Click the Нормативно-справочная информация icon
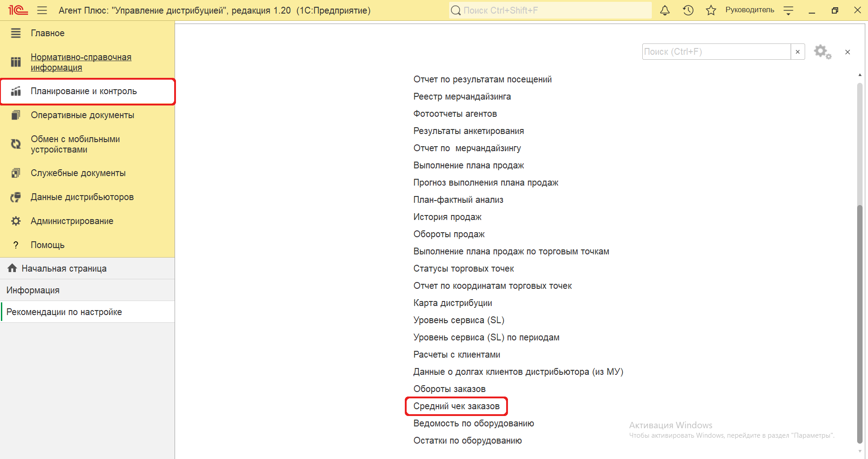Screen dimensions: 868x459 (16, 62)
